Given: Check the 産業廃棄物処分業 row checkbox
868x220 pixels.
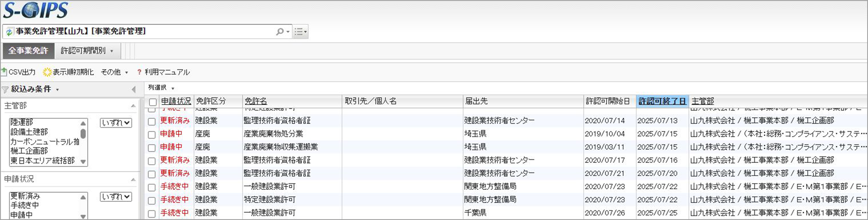Looking at the screenshot, I should pyautogui.click(x=152, y=135).
